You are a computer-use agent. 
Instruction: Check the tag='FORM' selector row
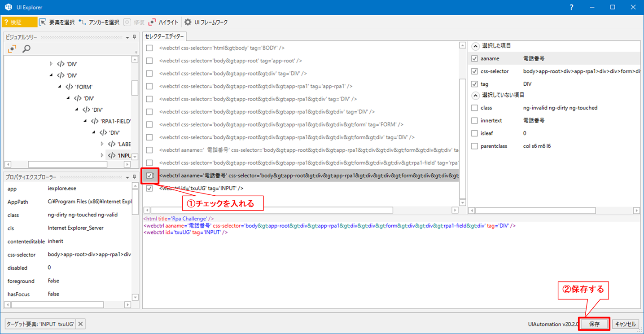pos(149,124)
